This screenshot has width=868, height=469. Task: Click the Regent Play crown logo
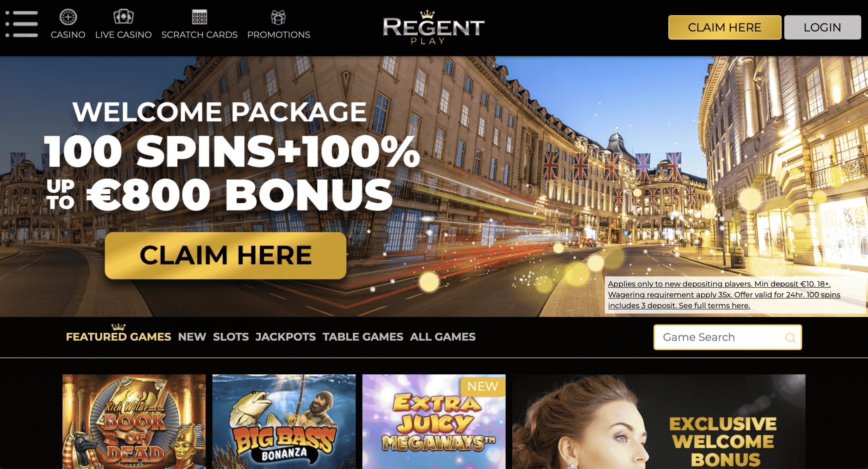tap(434, 27)
